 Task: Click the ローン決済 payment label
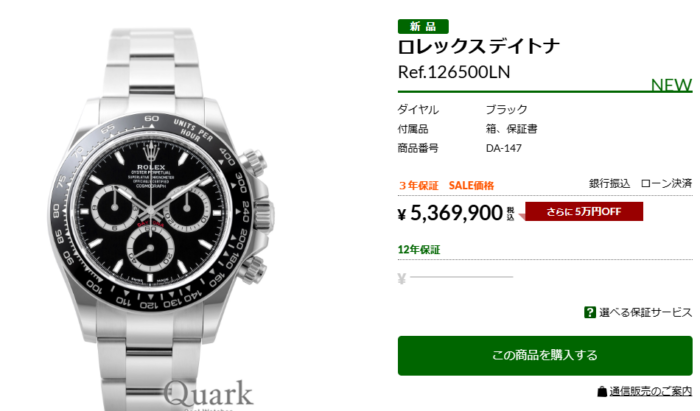[666, 183]
